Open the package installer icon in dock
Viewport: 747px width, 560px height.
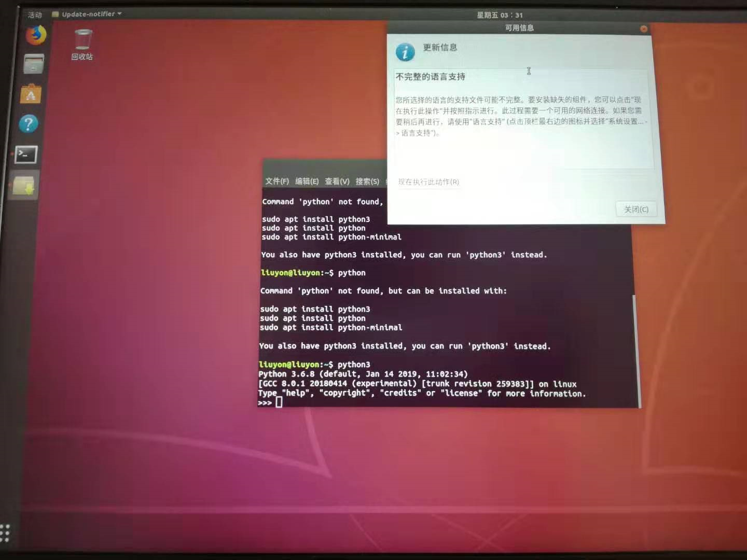[x=24, y=185]
